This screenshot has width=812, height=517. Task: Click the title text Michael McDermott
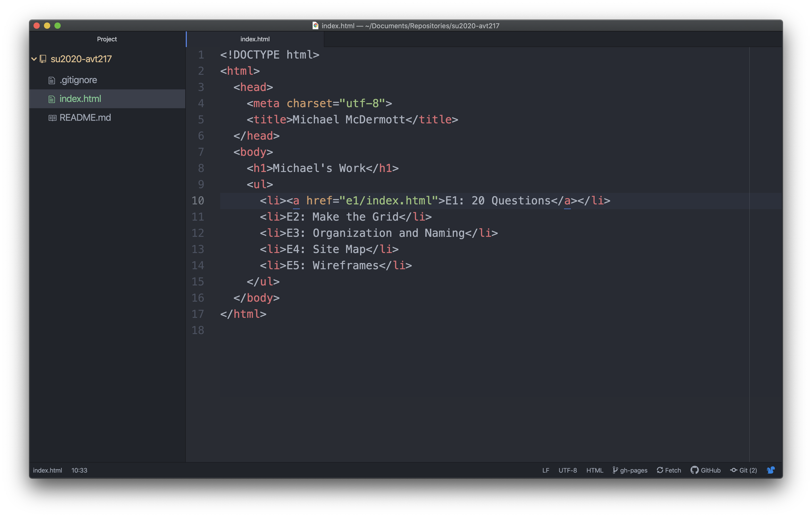[x=349, y=119]
